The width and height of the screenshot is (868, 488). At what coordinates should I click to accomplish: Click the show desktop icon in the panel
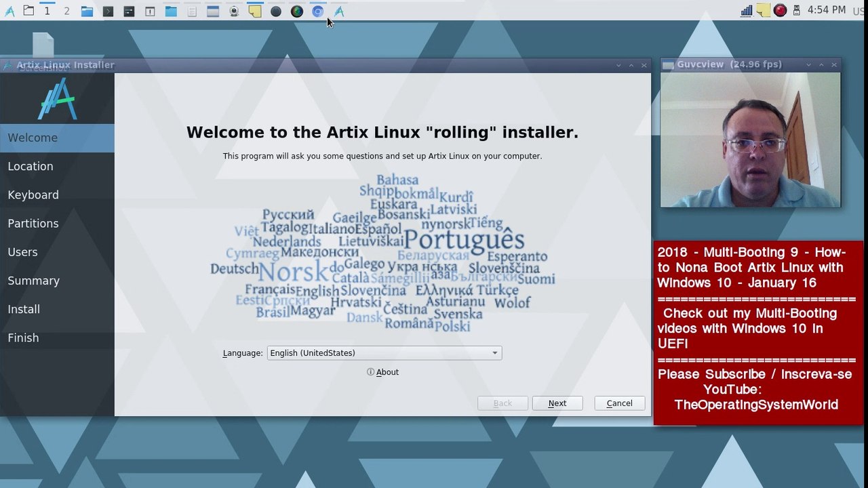click(28, 11)
